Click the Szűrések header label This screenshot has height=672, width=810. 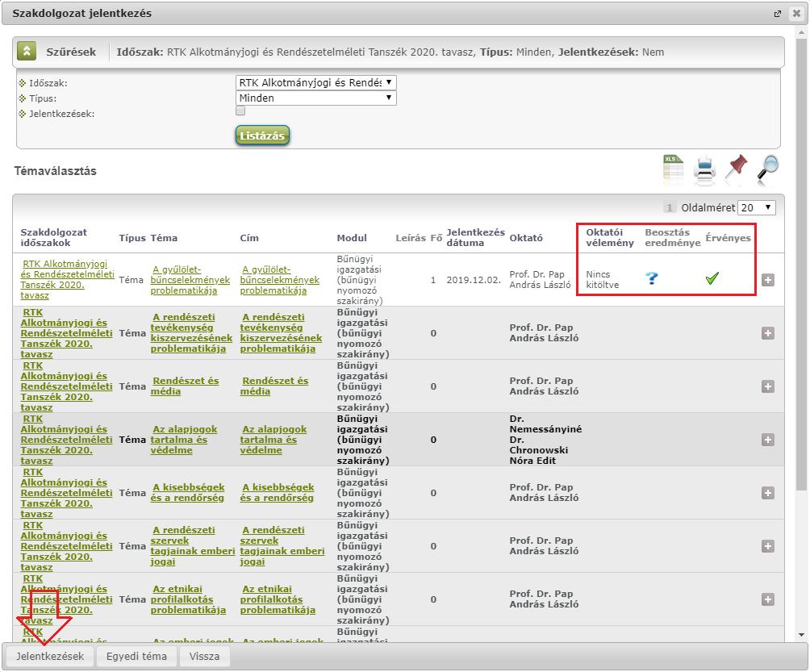pos(71,52)
